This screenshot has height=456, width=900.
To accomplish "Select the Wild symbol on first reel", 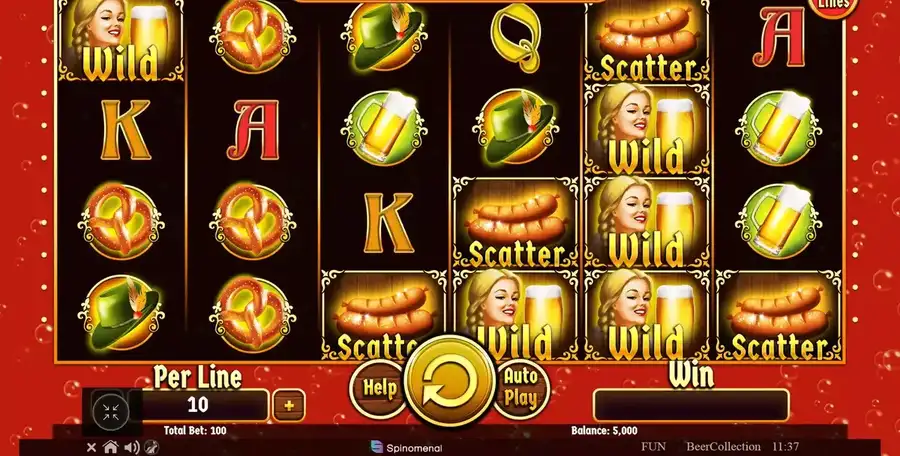I will 121,39.
